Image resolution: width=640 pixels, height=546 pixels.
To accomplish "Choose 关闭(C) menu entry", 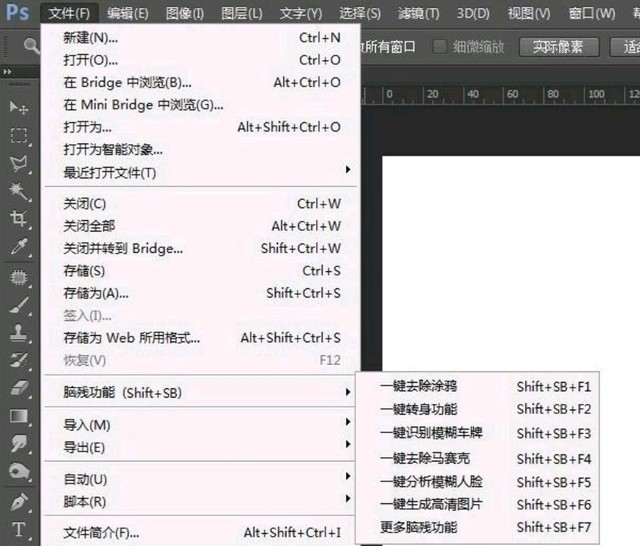I will tap(201, 204).
